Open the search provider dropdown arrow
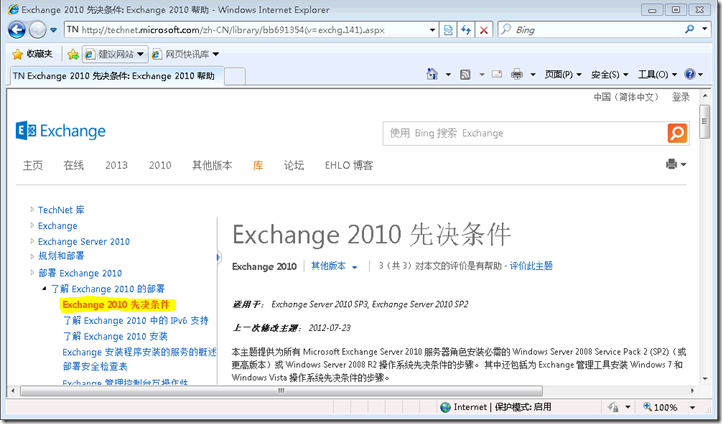722x424 pixels. tap(704, 29)
